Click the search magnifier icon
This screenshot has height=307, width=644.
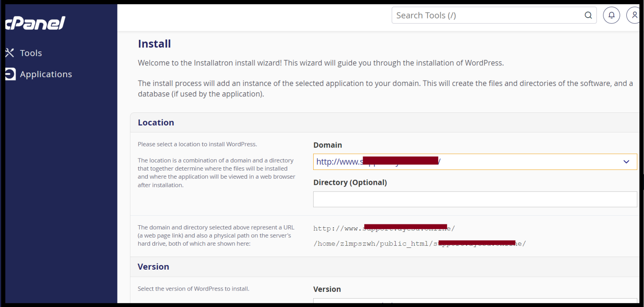[588, 16]
